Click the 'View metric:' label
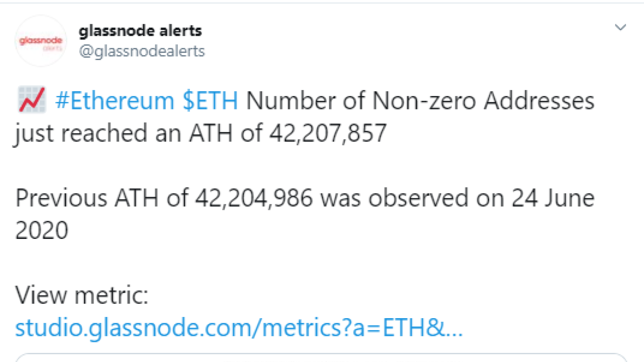The height and width of the screenshot is (362, 644). pyautogui.click(x=82, y=295)
